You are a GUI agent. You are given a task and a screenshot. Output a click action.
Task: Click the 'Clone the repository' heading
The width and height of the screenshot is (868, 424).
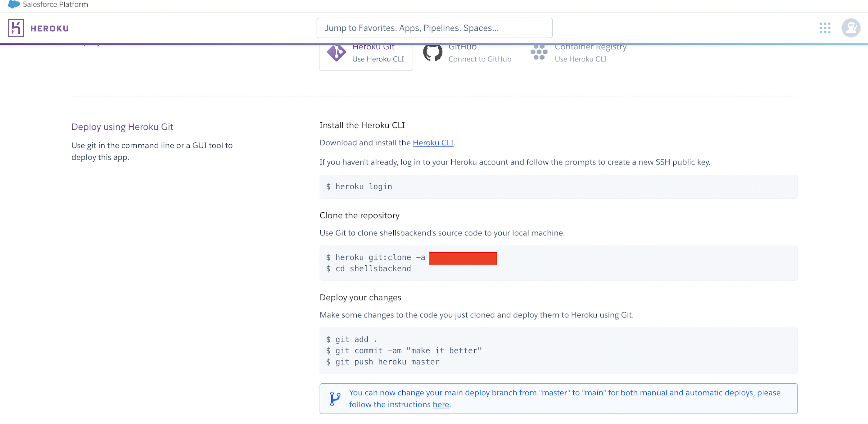pyautogui.click(x=359, y=215)
